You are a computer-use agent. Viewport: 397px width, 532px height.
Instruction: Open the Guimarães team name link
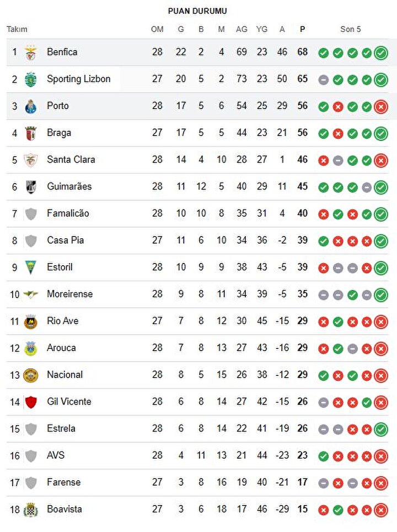(69, 186)
